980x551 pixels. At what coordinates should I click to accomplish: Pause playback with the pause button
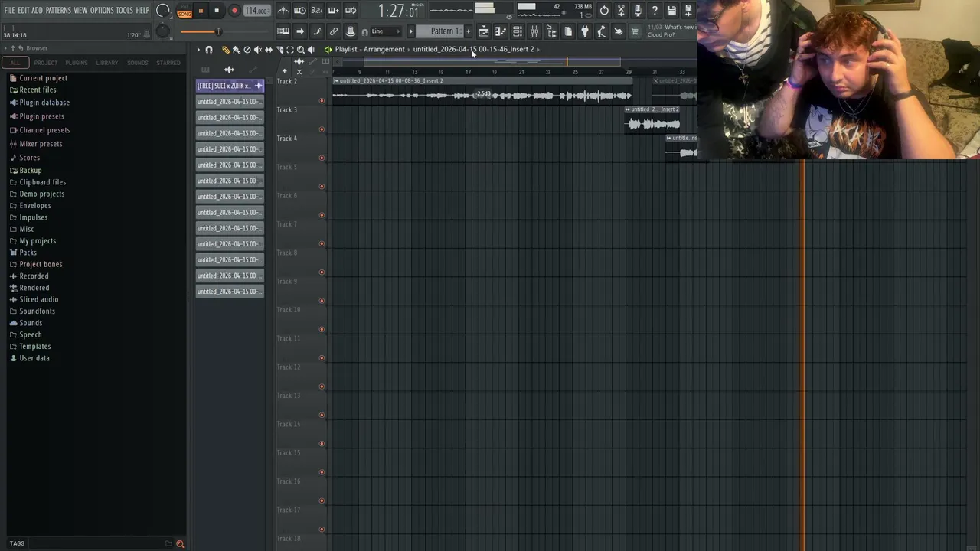[201, 11]
